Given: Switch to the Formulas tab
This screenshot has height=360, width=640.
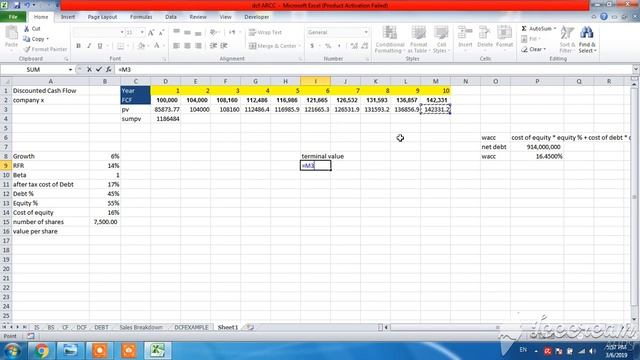Looking at the screenshot, I should tap(141, 17).
